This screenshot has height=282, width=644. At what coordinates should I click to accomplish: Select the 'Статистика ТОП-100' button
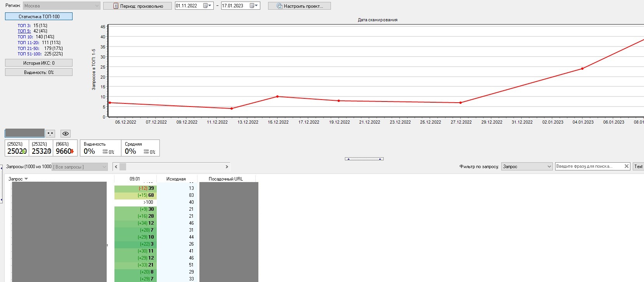[x=39, y=17]
